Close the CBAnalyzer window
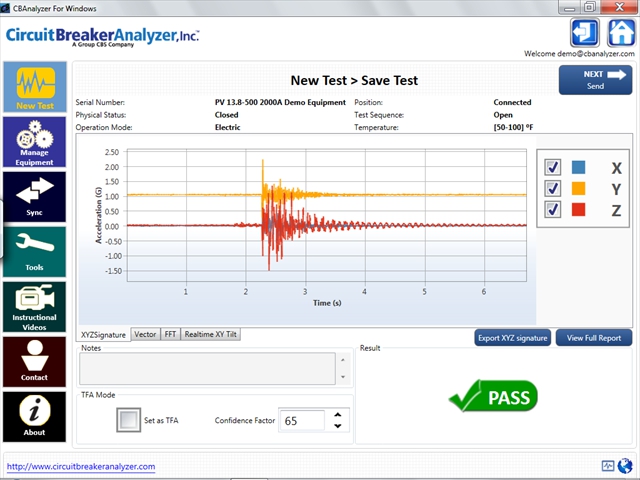This screenshot has height=480, width=640. (620, 7)
